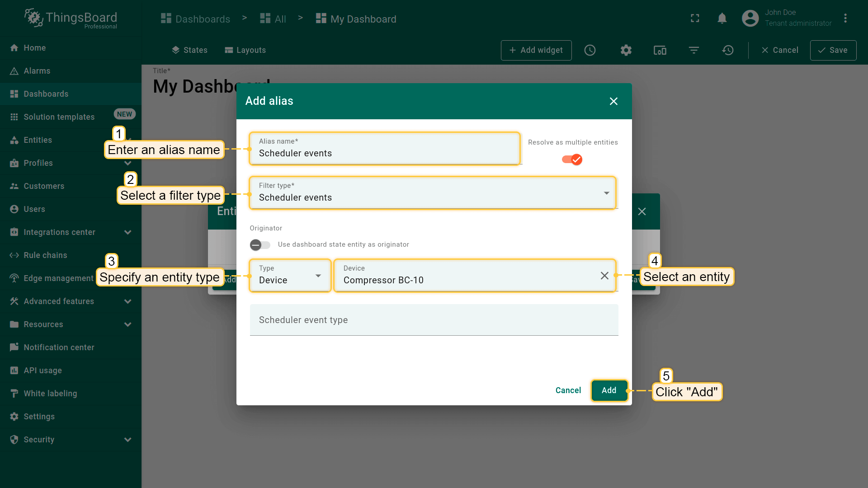Toggle Resolve as multiple entities switch
Screen dimensions: 868x488
572,160
